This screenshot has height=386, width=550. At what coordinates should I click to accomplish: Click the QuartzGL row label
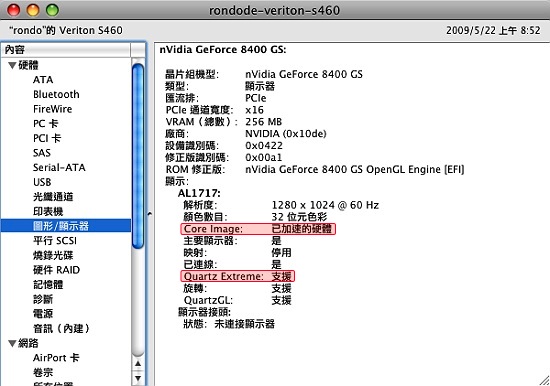coord(208,300)
